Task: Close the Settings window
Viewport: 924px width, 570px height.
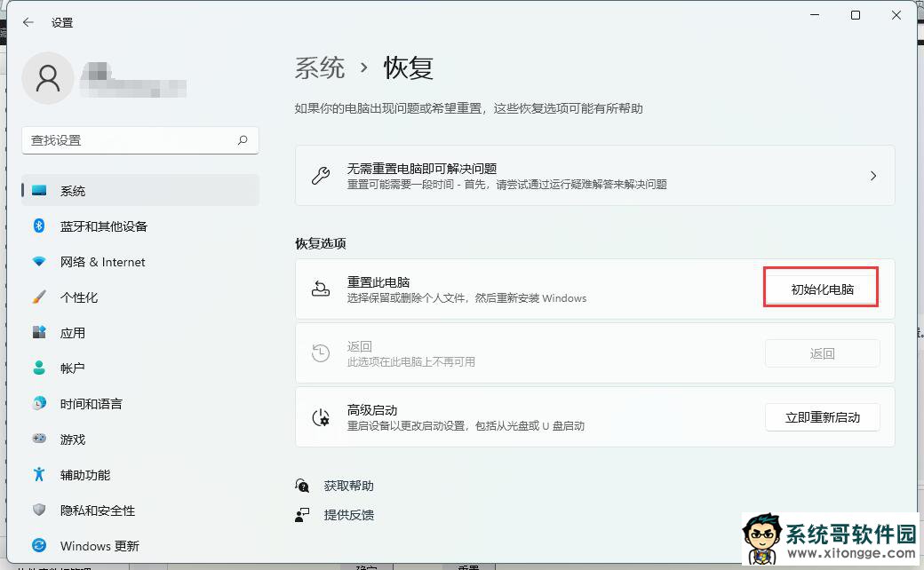Action: coord(896,15)
